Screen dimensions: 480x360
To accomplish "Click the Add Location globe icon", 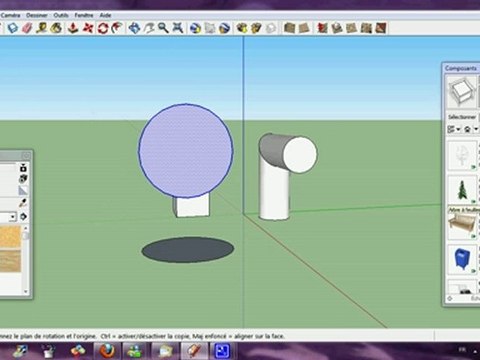I will pos(195,28).
